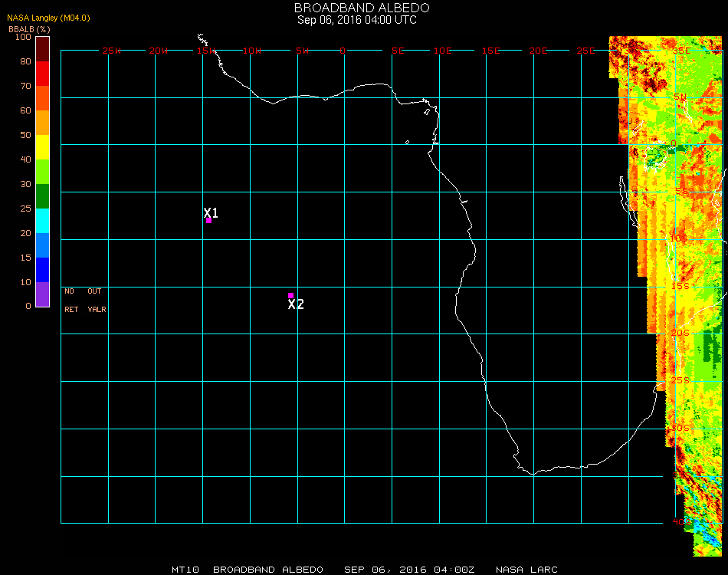This screenshot has width=728, height=575.
Task: Pick the yellow 40-50 colorbar segment
Action: [42, 147]
